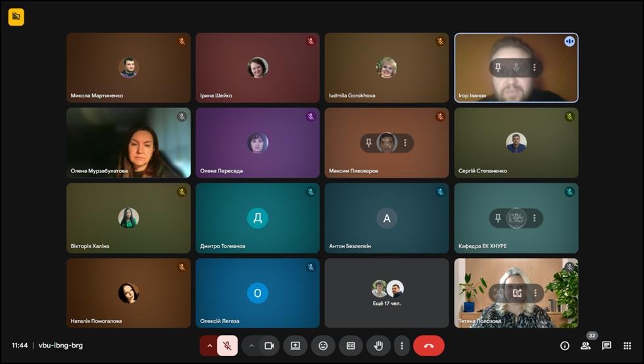Viewport: 644px width, 364px height.
Task: Unmute your microphone in the bottom bar
Action: coord(228,346)
